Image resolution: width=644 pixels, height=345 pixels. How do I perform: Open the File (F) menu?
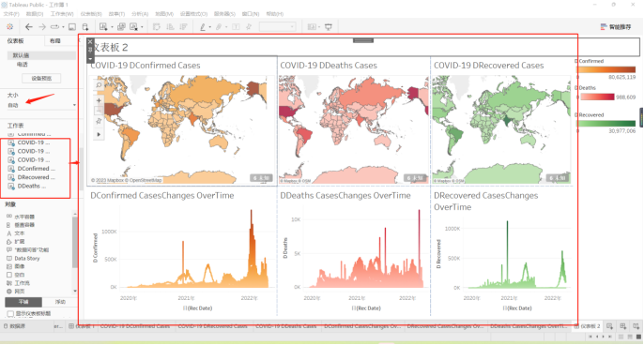(x=11, y=14)
